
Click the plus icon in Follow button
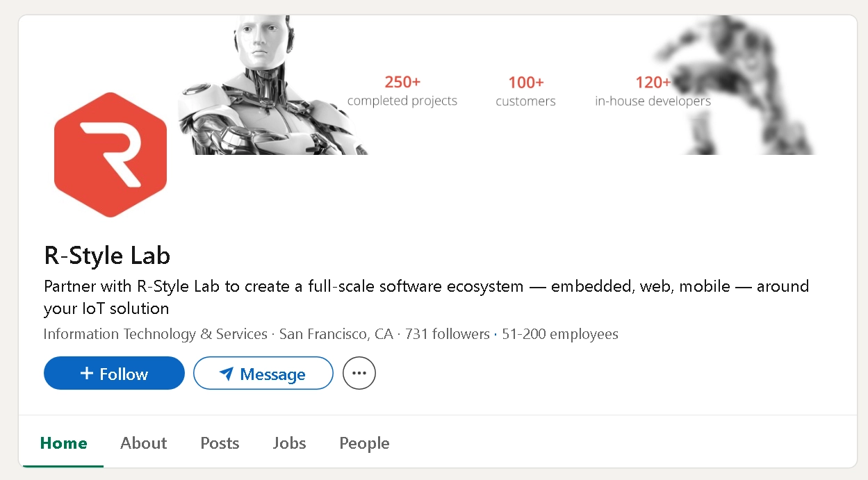(x=86, y=374)
